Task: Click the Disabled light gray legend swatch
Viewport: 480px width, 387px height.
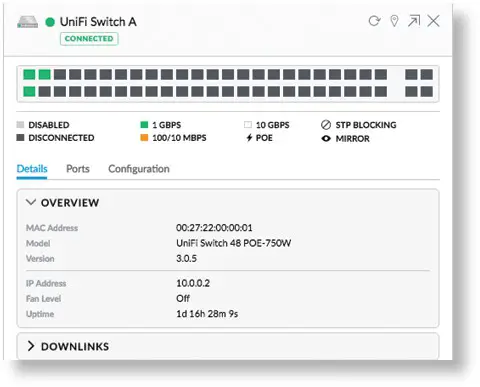Action: point(20,125)
